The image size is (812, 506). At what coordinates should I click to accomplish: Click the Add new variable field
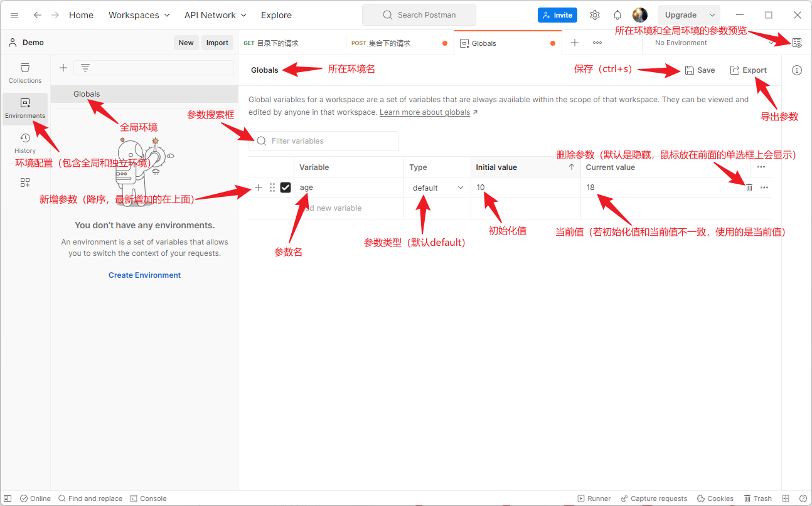click(349, 208)
